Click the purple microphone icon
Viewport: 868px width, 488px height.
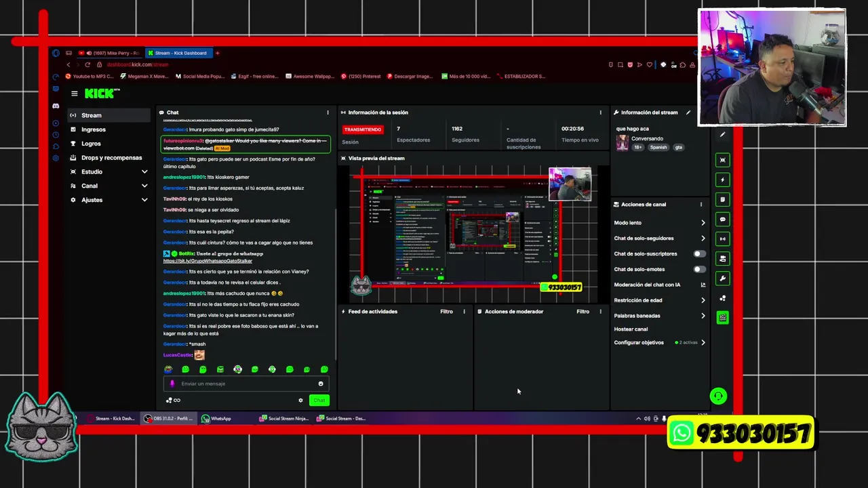coord(172,384)
